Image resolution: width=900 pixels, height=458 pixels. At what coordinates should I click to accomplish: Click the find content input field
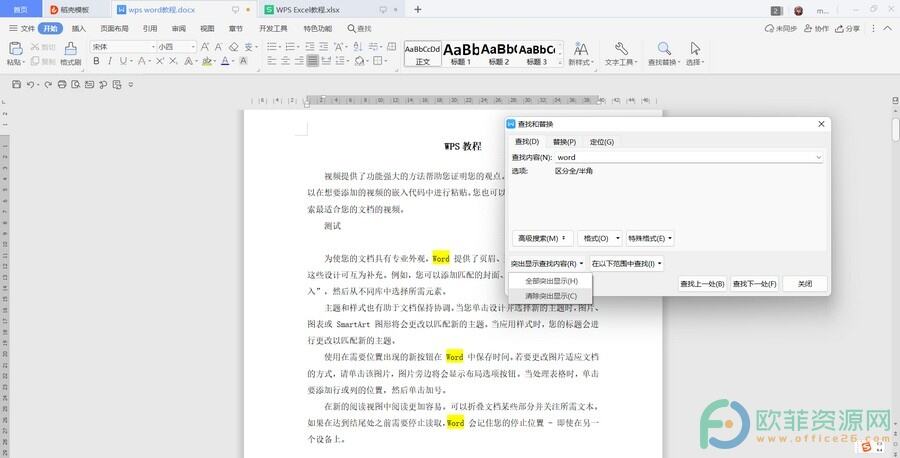[x=689, y=157]
